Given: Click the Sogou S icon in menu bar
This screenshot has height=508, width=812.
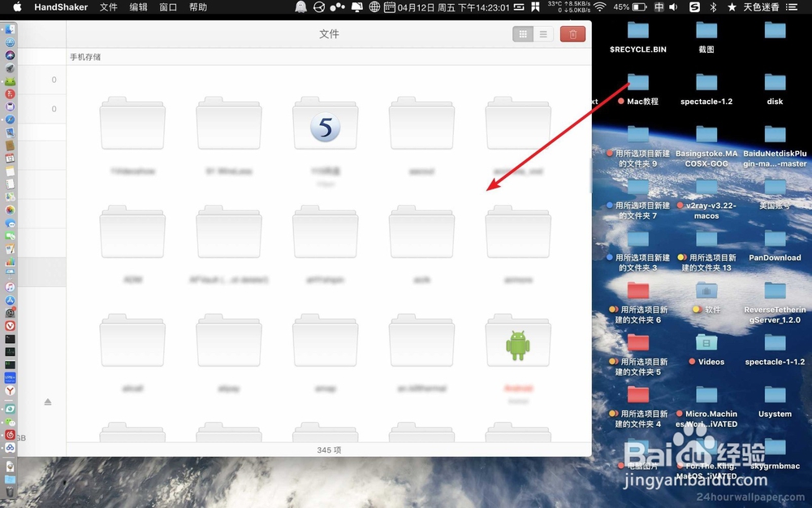Looking at the screenshot, I should click(695, 7).
